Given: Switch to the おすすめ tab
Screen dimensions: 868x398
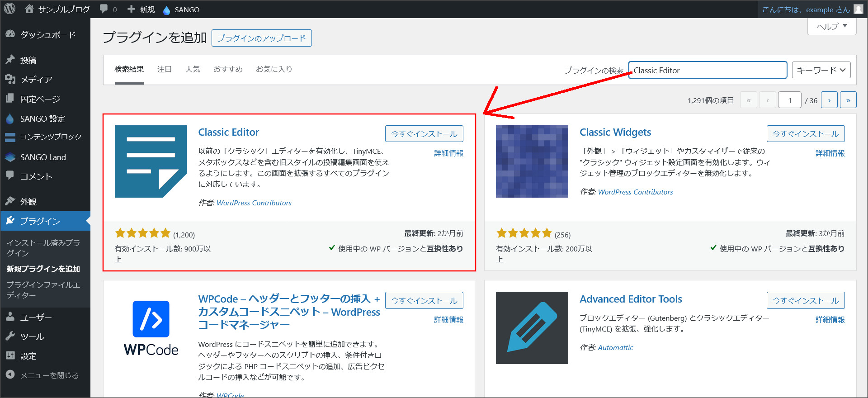Looking at the screenshot, I should click(228, 69).
